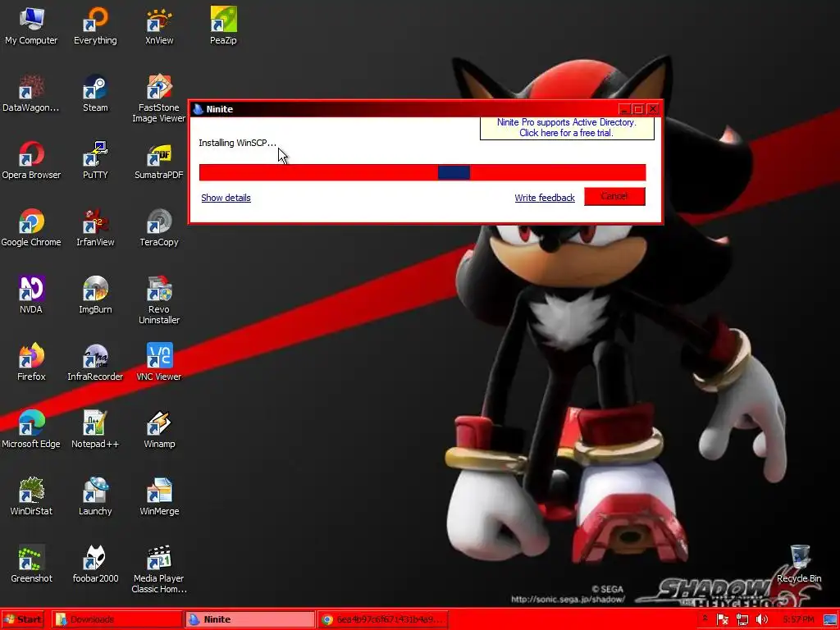
Task: Click the Ninite installation progress bar
Action: click(x=422, y=172)
